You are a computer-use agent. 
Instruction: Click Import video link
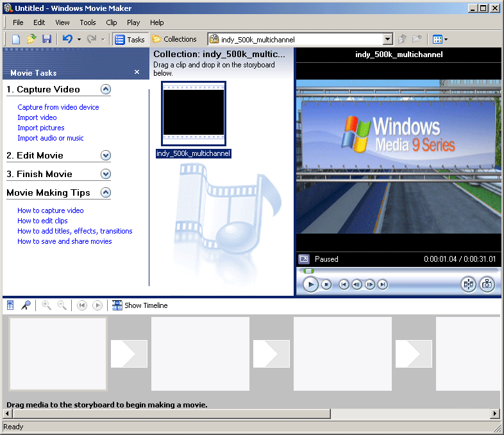point(37,117)
